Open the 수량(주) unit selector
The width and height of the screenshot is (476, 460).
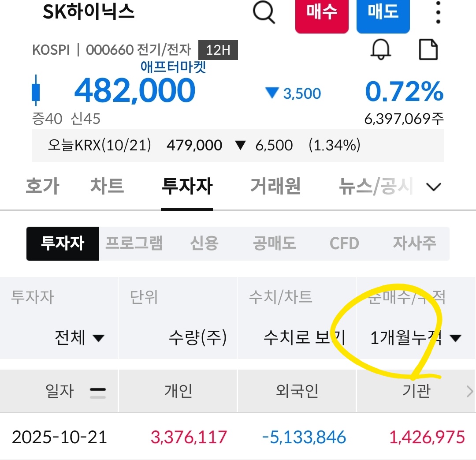(197, 338)
